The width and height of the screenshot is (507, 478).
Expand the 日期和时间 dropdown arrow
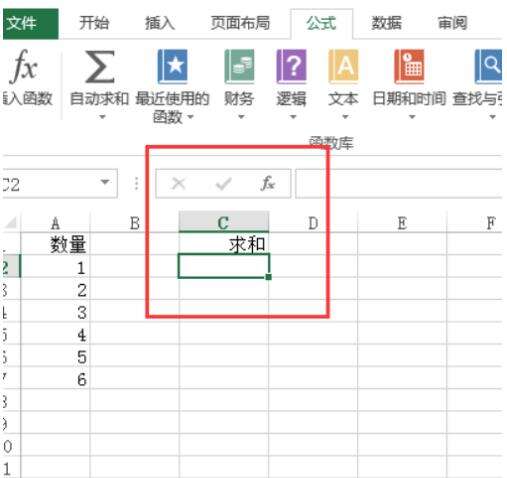coord(412,117)
